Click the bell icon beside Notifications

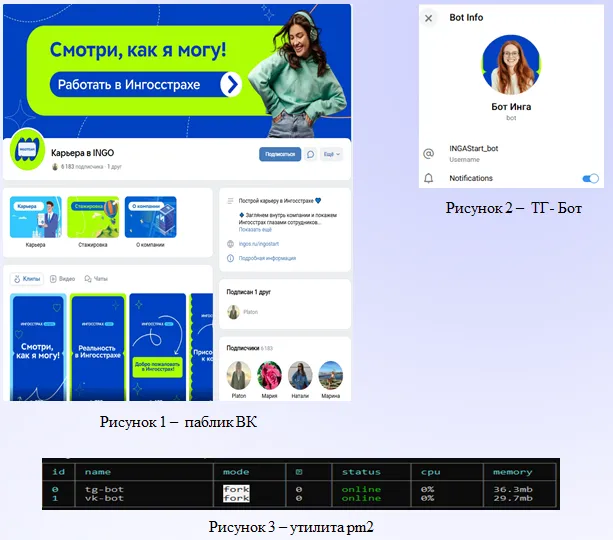pyautogui.click(x=429, y=178)
